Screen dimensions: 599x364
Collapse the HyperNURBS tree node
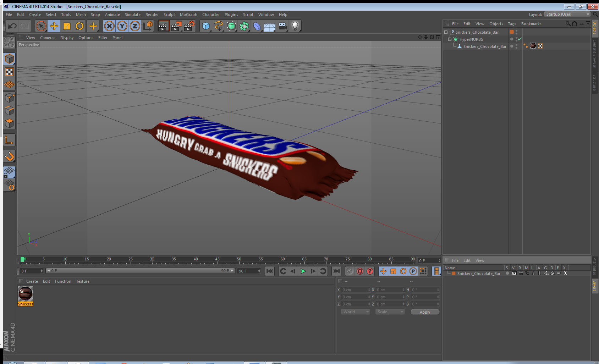coord(450,39)
